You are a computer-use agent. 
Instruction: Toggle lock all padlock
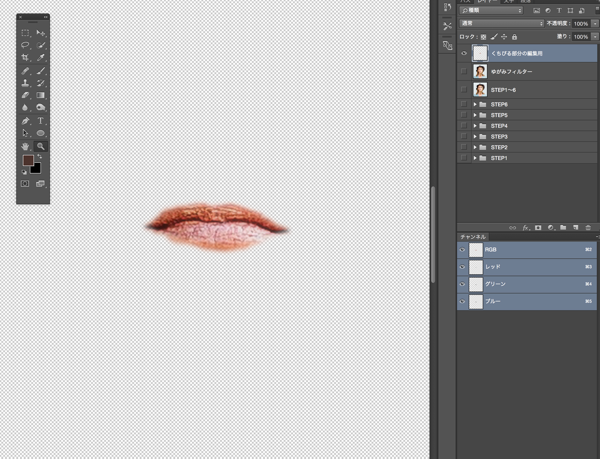(514, 37)
